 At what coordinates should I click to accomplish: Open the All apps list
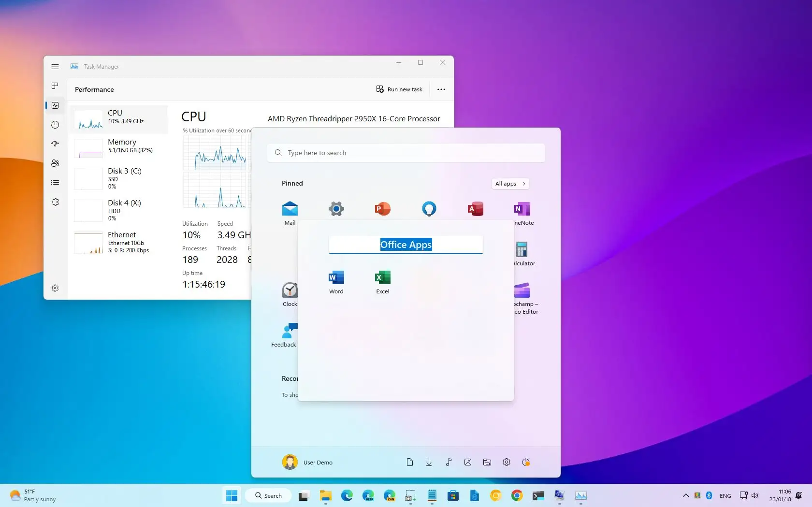pos(510,184)
